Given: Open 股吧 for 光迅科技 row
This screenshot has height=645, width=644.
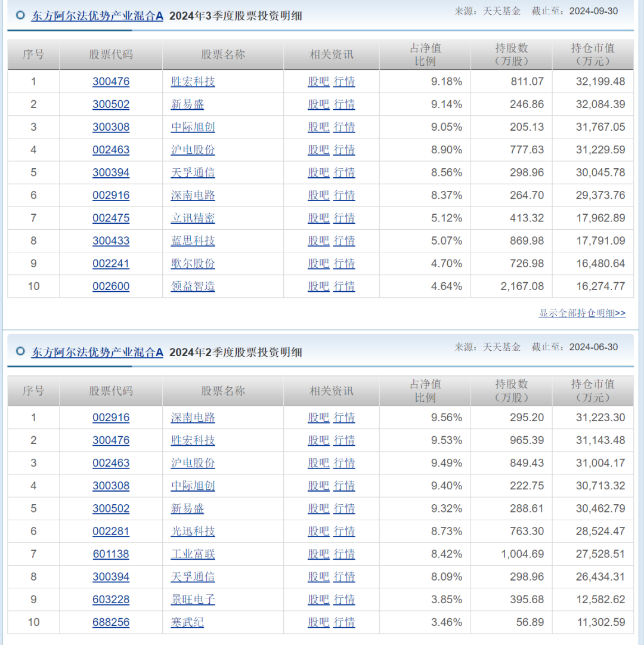Looking at the screenshot, I should pos(318,531).
